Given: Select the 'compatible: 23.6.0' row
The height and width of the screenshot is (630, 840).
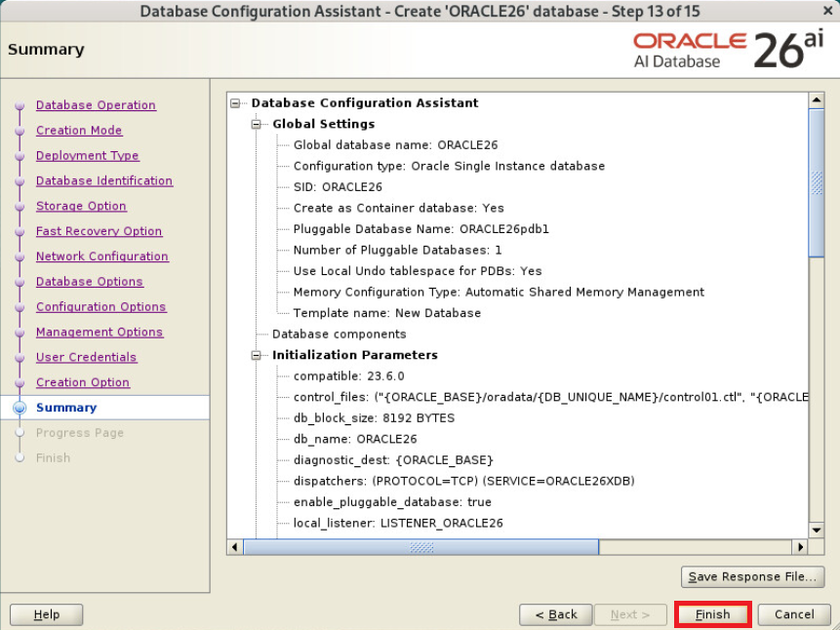Looking at the screenshot, I should 348,376.
